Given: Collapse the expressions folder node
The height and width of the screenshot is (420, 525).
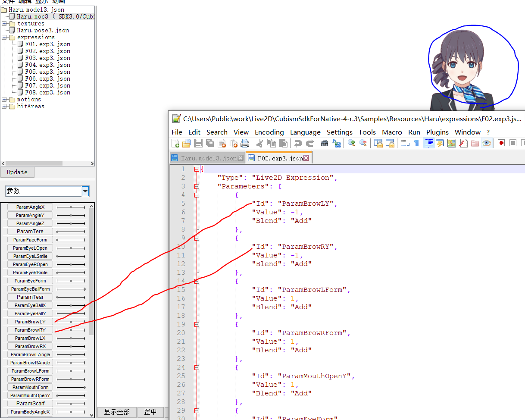Looking at the screenshot, I should pos(4,38).
